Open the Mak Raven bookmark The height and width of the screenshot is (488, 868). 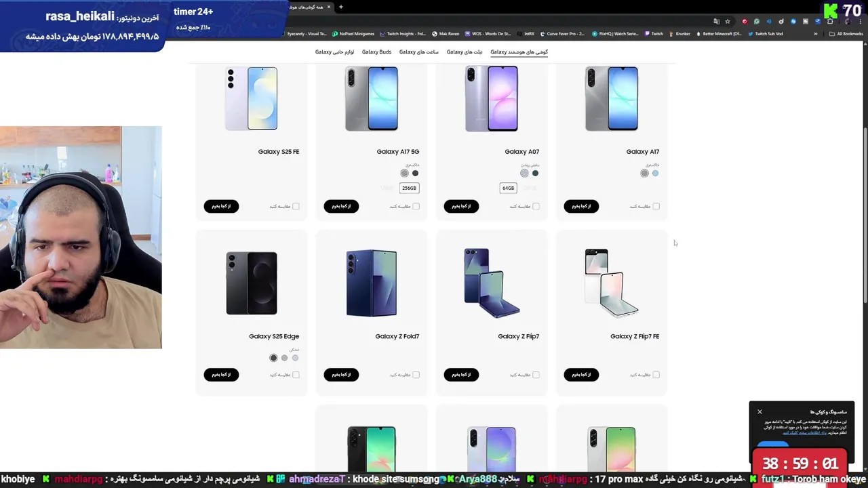pyautogui.click(x=446, y=34)
